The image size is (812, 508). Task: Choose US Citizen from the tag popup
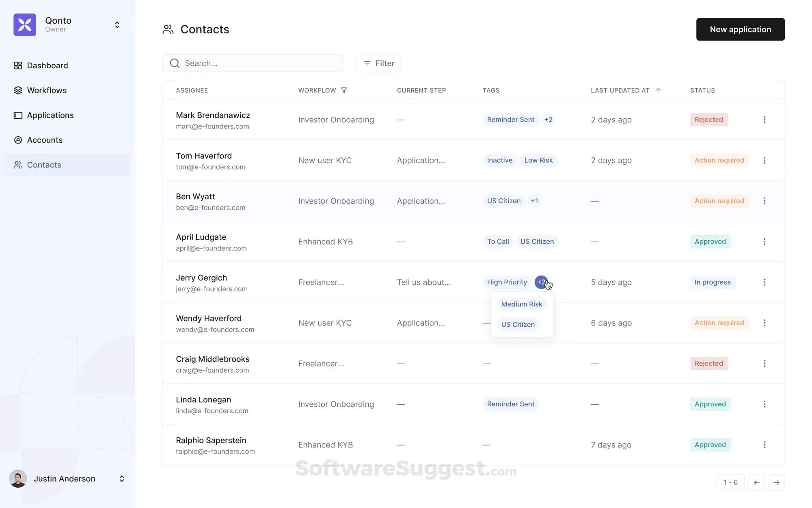[518, 324]
